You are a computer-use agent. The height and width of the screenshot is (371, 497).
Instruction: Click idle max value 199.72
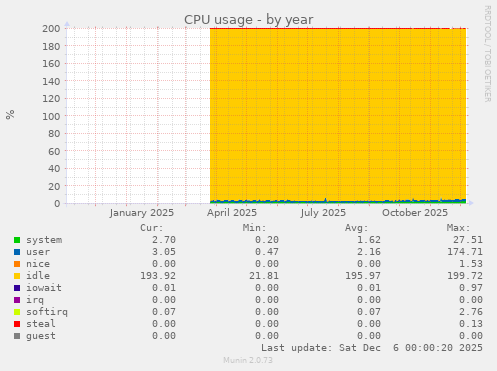pos(465,276)
